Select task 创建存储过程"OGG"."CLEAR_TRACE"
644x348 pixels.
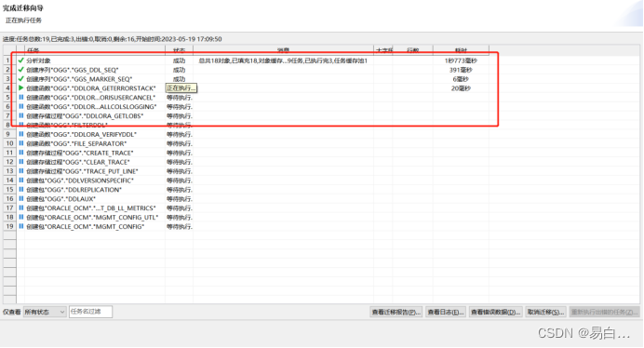[x=78, y=162]
